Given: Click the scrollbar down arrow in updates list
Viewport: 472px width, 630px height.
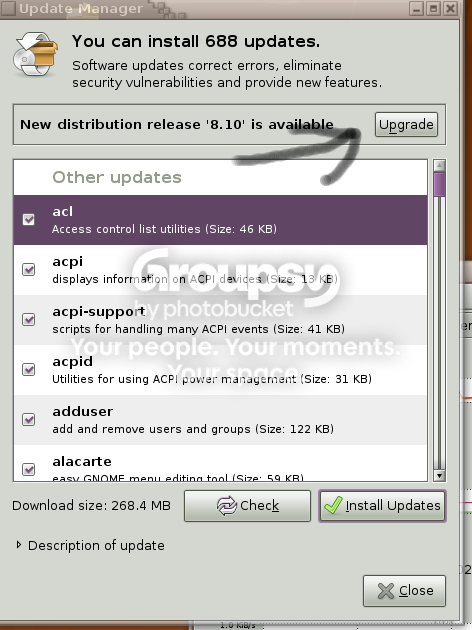Looking at the screenshot, I should [x=439, y=476].
